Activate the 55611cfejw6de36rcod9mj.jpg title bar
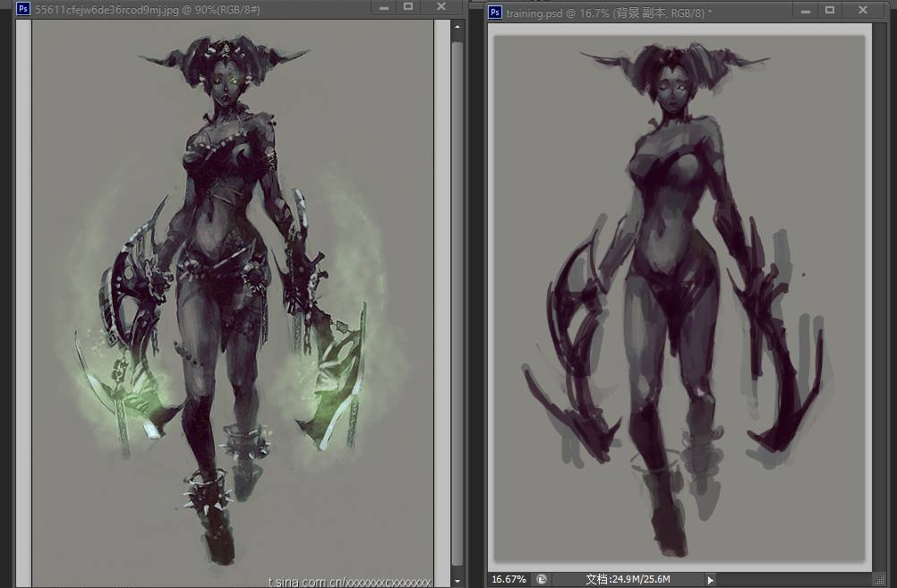 pyautogui.click(x=179, y=9)
